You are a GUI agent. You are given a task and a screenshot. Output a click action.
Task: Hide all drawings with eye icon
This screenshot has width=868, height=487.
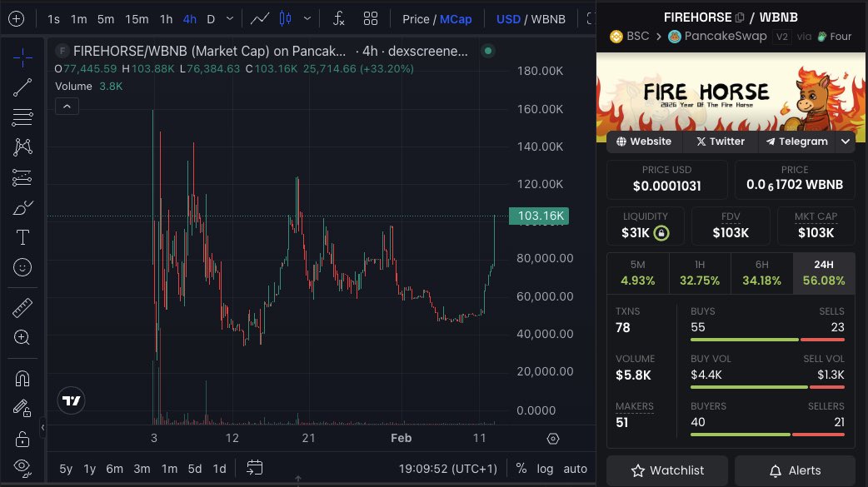pos(22,468)
